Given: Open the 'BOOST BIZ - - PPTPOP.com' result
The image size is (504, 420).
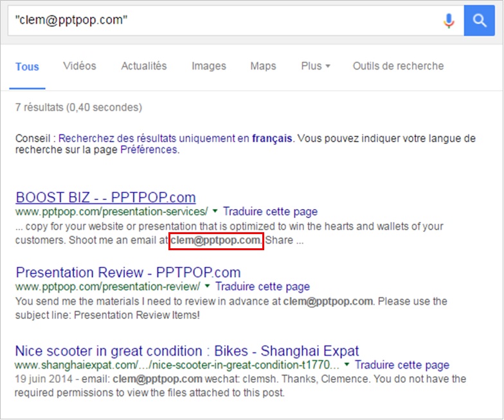Looking at the screenshot, I should coord(105,197).
